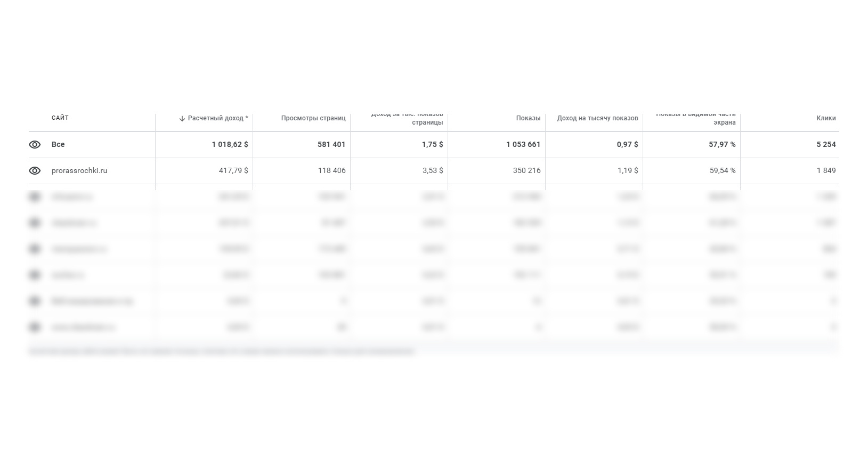Sort table by Расчетный доход header
The width and height of the screenshot is (868, 468).
click(218, 118)
